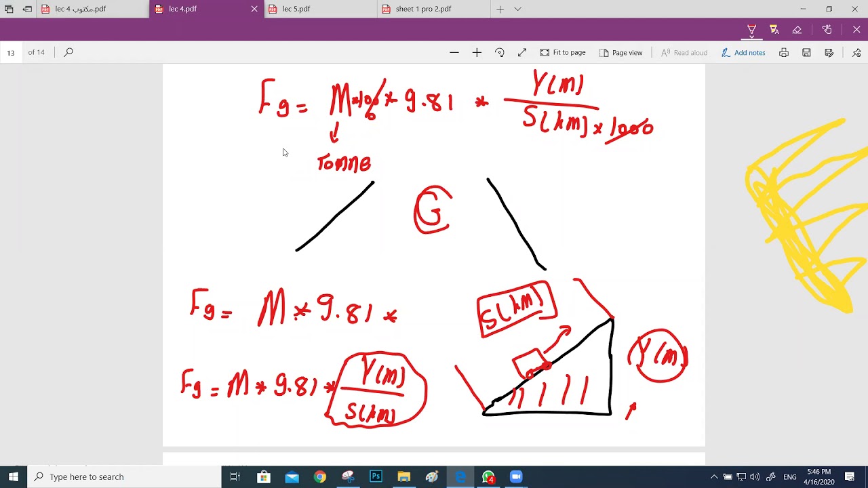The image size is (868, 488).
Task: Zoom out with the minus icon
Action: point(454,52)
